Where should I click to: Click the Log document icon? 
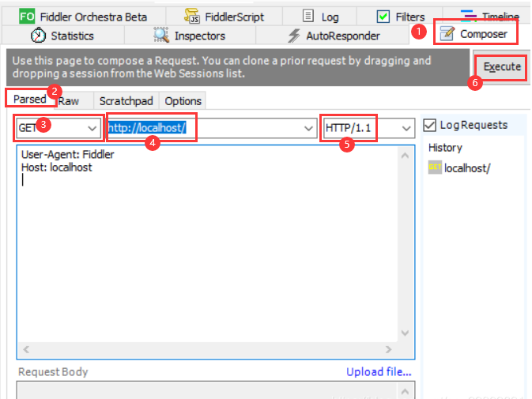click(x=308, y=16)
